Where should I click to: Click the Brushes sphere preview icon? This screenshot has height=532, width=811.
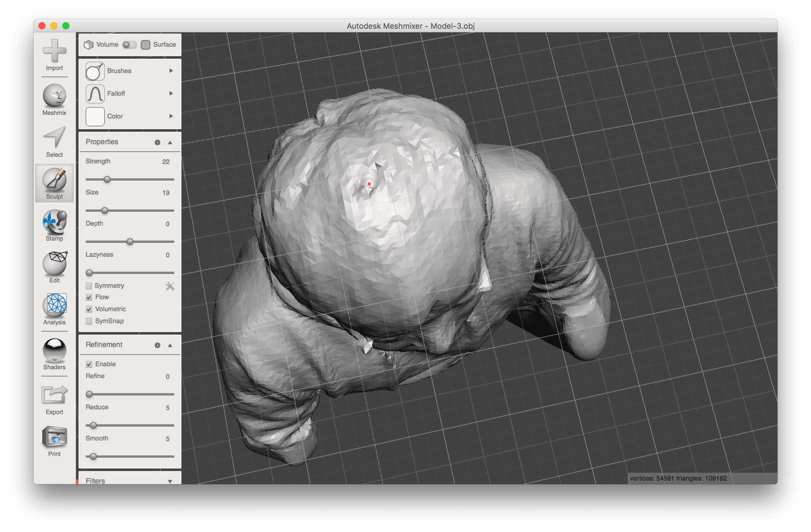(95, 71)
